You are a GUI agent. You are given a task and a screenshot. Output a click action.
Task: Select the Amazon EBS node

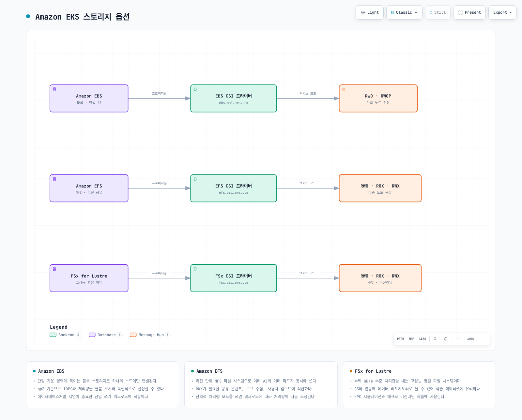tap(89, 98)
